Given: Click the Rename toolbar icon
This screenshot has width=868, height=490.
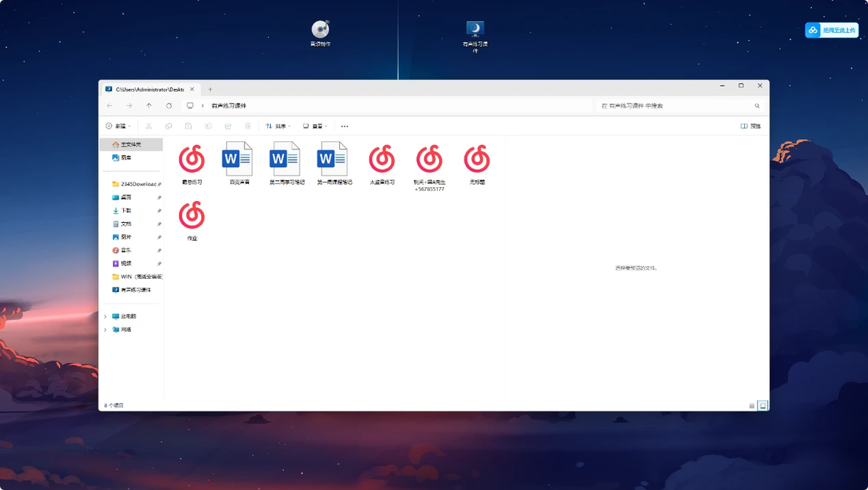Looking at the screenshot, I should [208, 126].
